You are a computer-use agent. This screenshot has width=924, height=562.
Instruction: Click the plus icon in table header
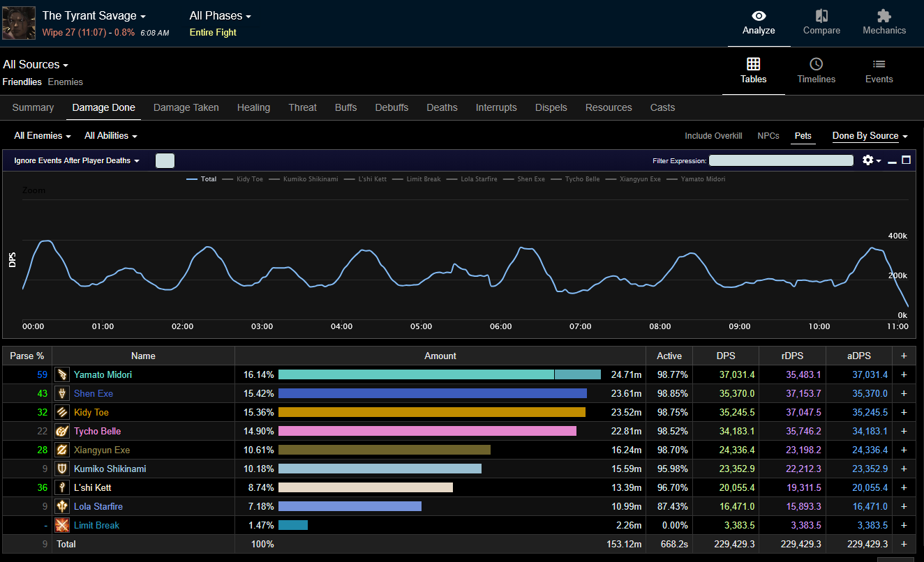coord(904,356)
